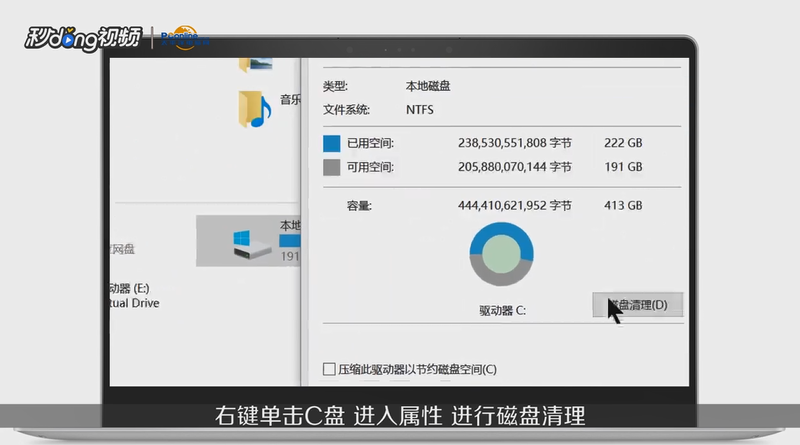Click the gray free space swatch
Image resolution: width=800 pixels, height=445 pixels.
tap(332, 167)
